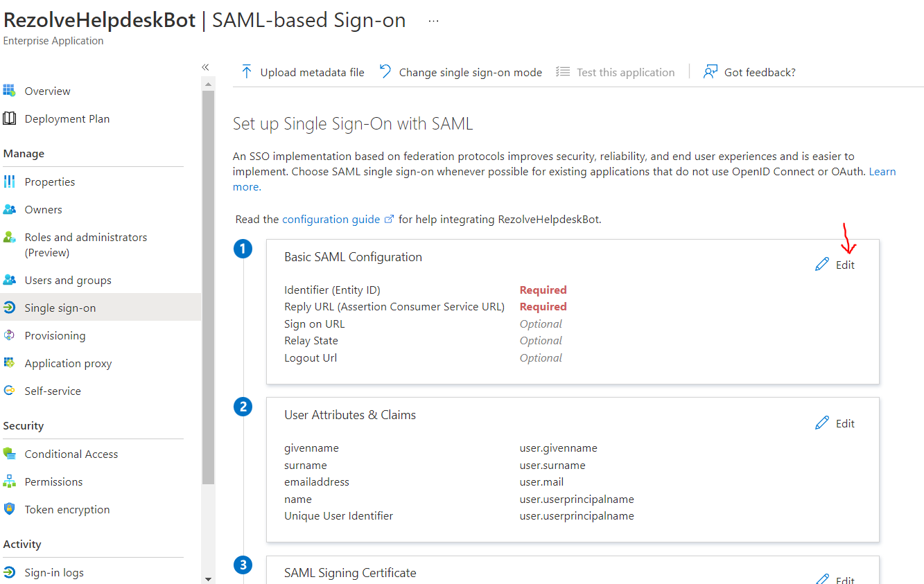Click Upload metadata file button
Viewport: 924px width, 584px height.
point(302,72)
